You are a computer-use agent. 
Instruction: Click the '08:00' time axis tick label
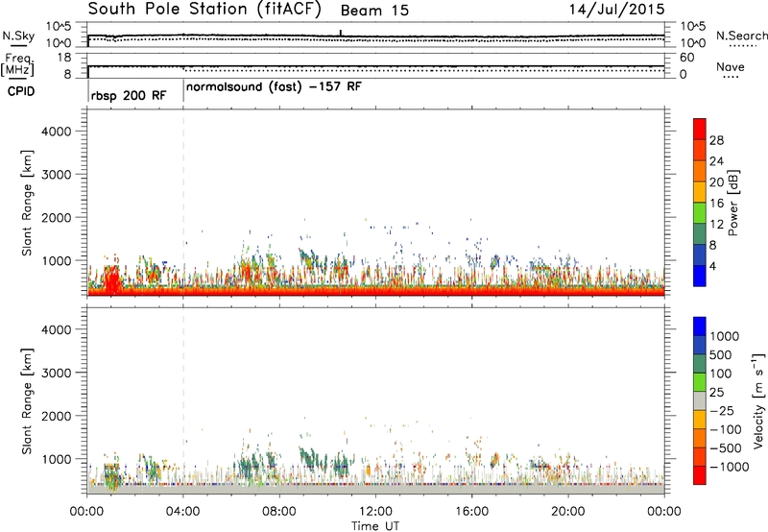pos(279,512)
